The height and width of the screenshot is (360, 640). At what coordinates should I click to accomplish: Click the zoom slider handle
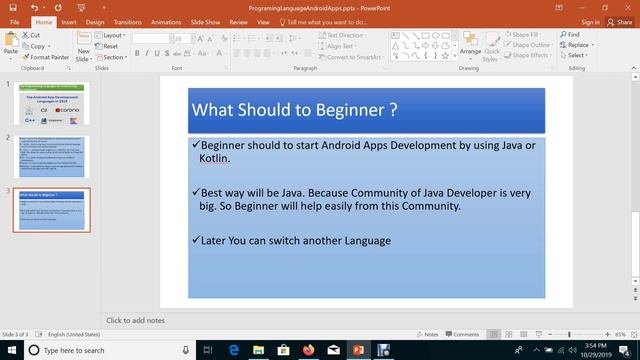[569, 334]
